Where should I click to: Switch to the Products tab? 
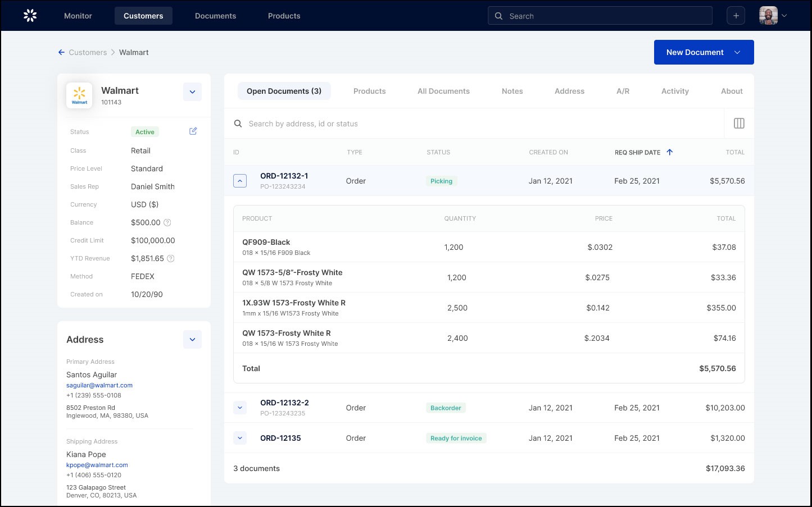369,90
